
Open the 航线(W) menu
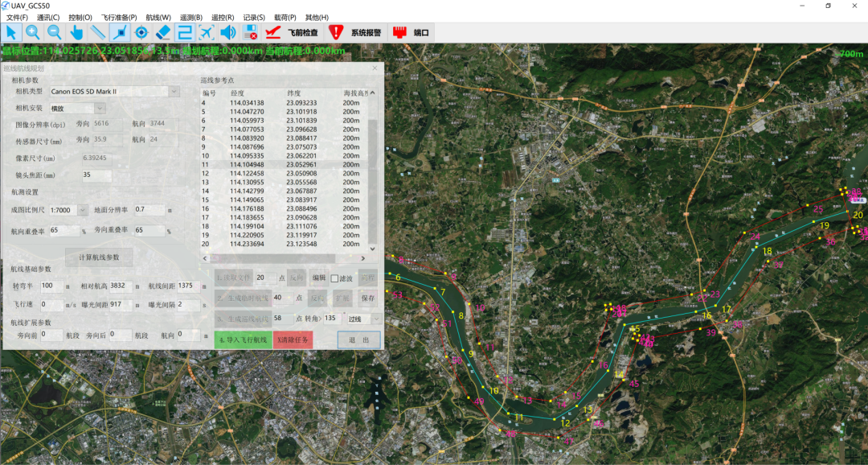(158, 17)
